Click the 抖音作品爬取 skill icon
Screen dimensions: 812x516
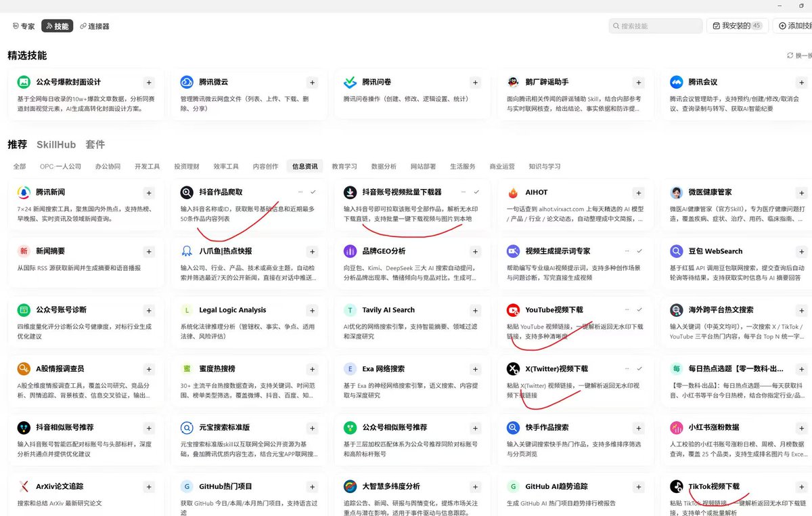187,192
